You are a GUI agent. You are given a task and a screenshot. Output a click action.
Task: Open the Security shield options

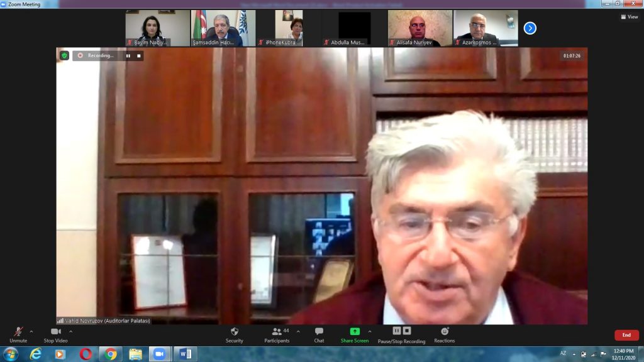pos(234,333)
